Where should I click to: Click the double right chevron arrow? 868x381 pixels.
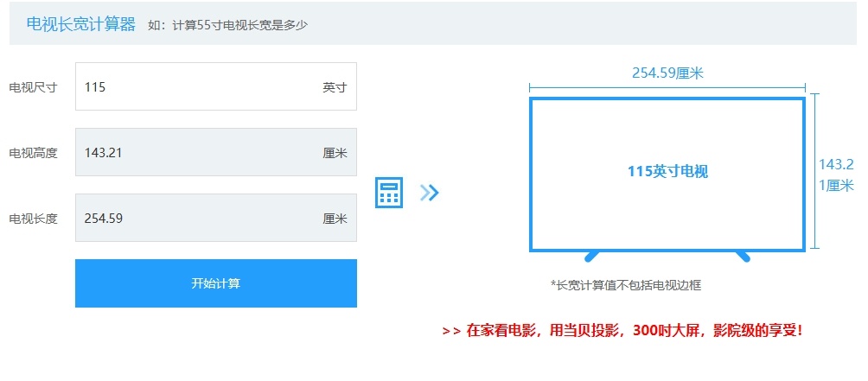coord(430,193)
